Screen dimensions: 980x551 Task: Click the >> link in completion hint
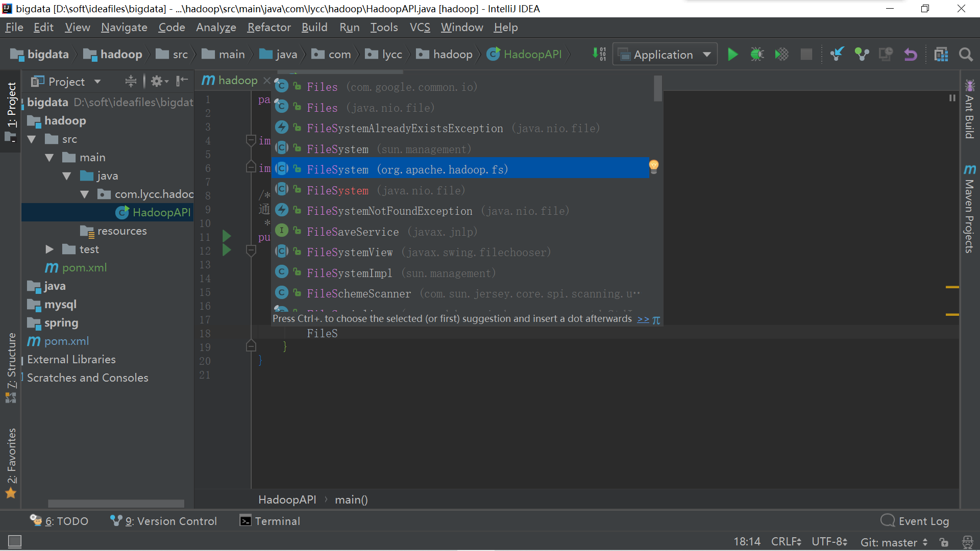(x=643, y=319)
